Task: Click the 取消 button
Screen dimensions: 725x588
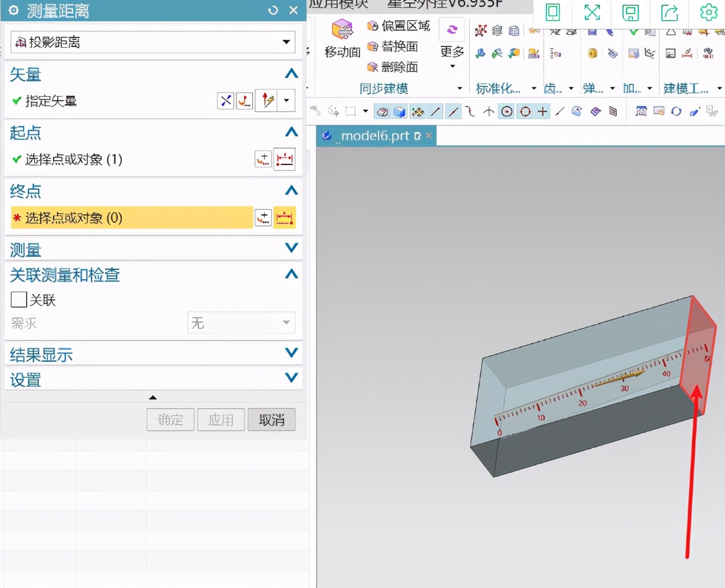Action: 272,419
